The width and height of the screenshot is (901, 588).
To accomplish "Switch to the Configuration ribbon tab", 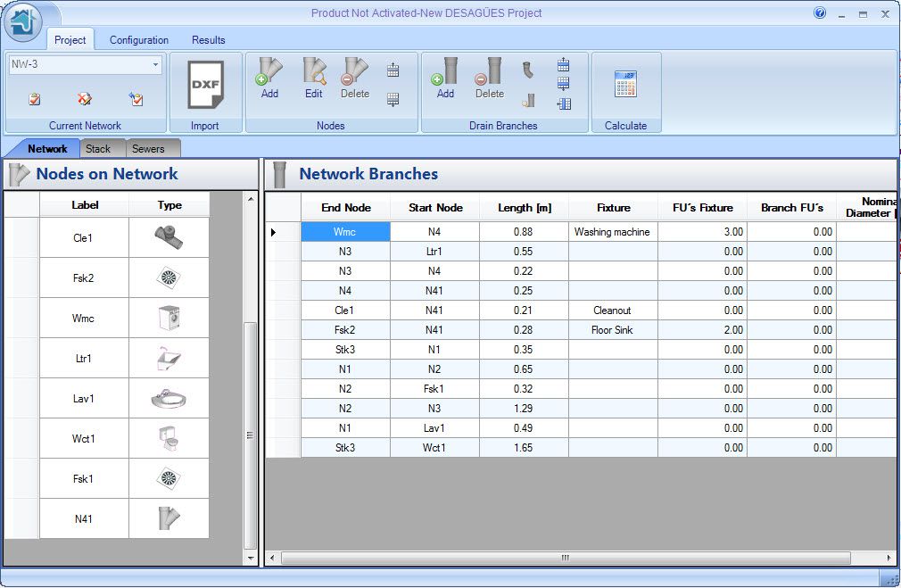I will pos(139,40).
